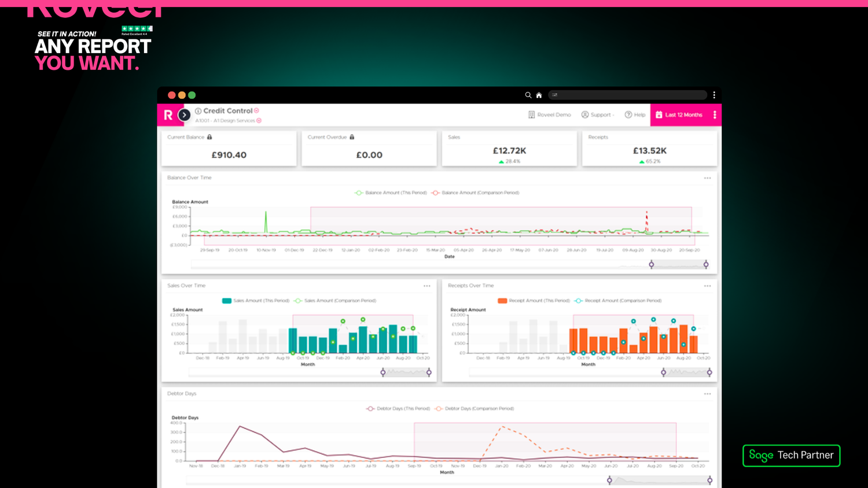868x488 pixels.
Task: Click the Roveel R logo
Action: pyautogui.click(x=168, y=115)
